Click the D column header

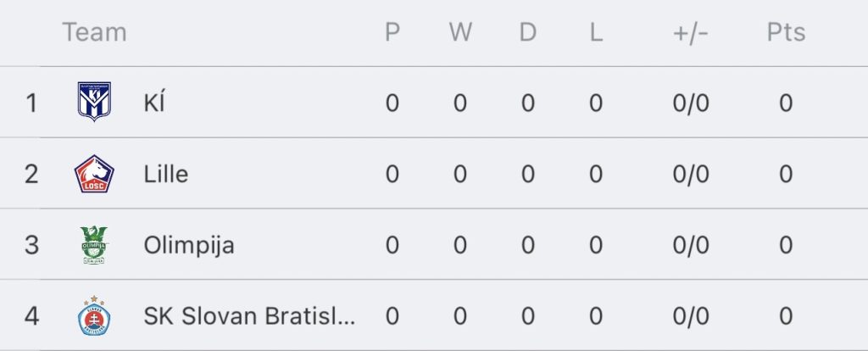tap(527, 32)
